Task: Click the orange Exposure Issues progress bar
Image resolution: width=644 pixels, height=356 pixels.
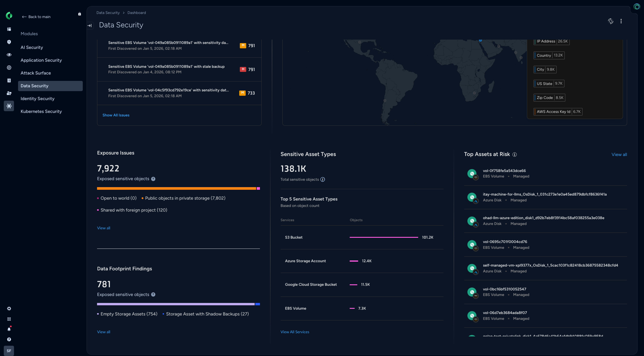Action: pyautogui.click(x=176, y=188)
